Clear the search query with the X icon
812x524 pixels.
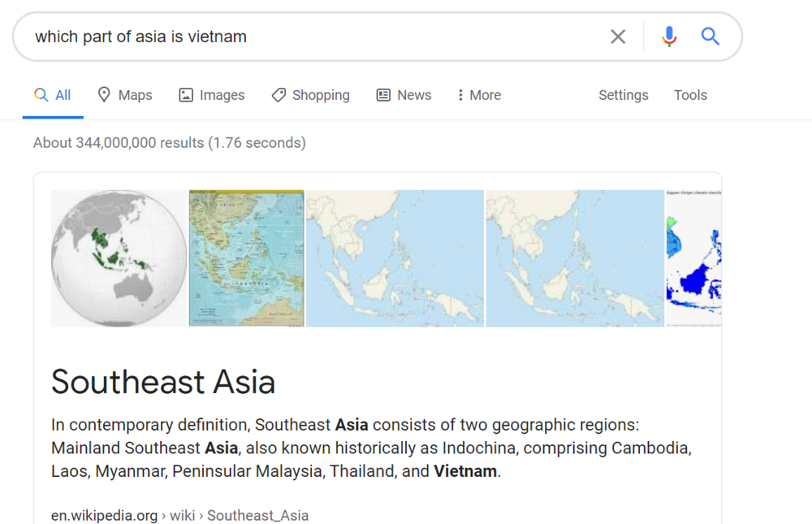[618, 37]
